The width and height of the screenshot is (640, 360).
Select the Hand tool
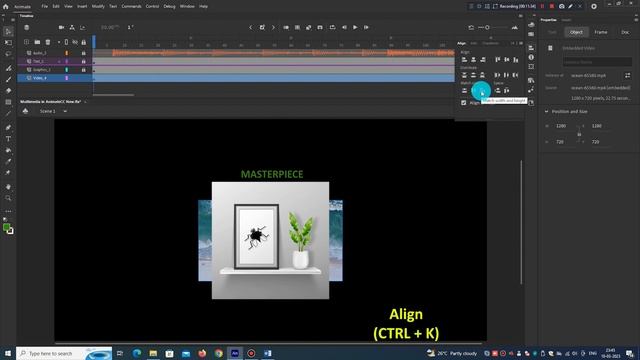[x=8, y=187]
